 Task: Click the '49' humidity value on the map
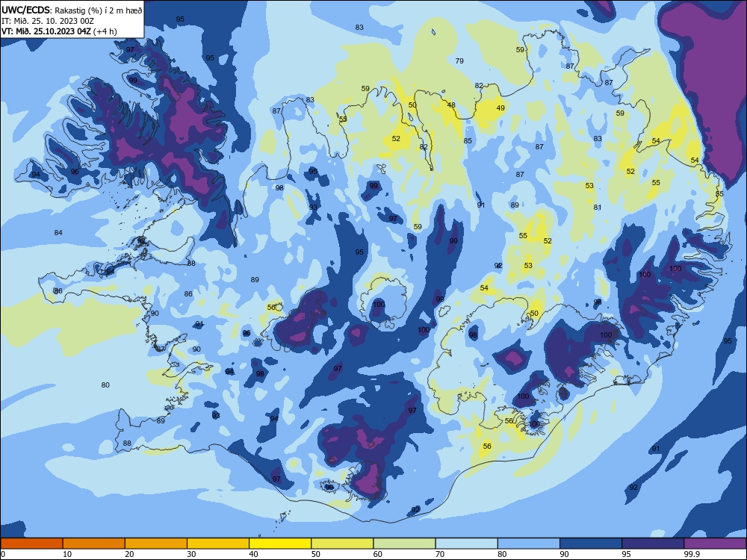click(x=500, y=108)
